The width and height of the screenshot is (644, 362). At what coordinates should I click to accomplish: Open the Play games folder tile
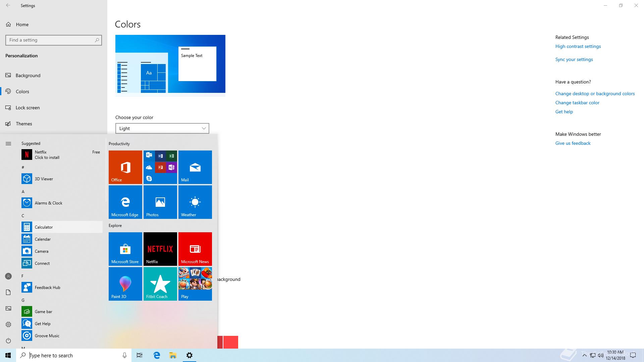pyautogui.click(x=195, y=284)
